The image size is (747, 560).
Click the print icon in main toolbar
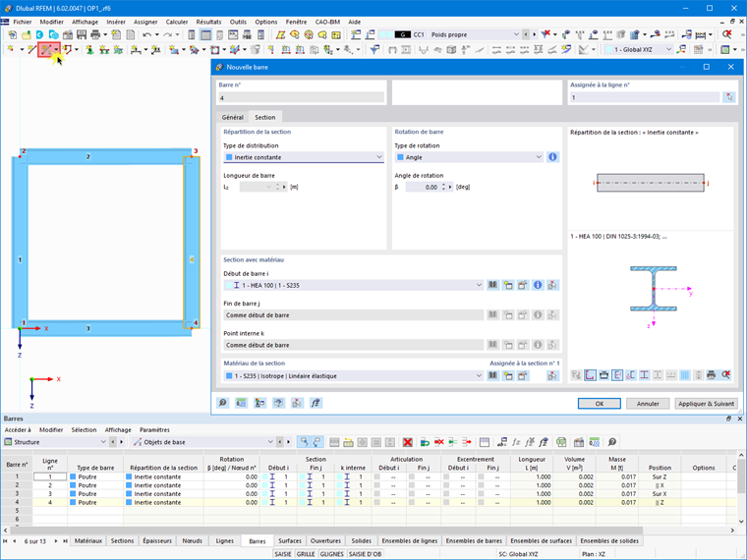tap(95, 34)
